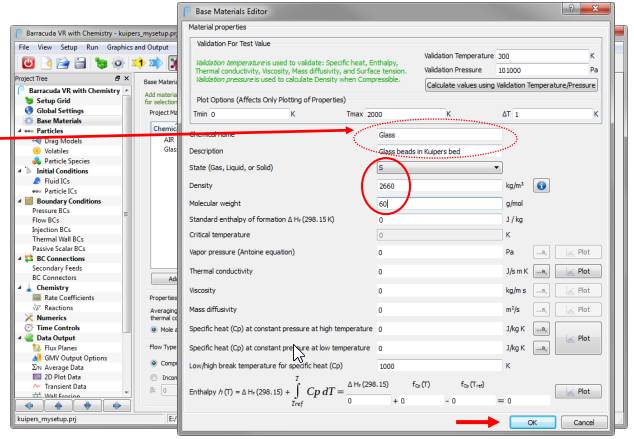Image resolution: width=634 pixels, height=439 pixels.
Task: Click the Global Settings tree icon
Action: coord(28,111)
